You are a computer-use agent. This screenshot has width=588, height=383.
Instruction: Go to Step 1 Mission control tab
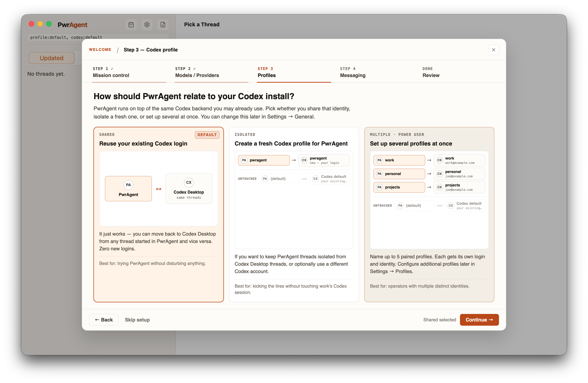(129, 72)
